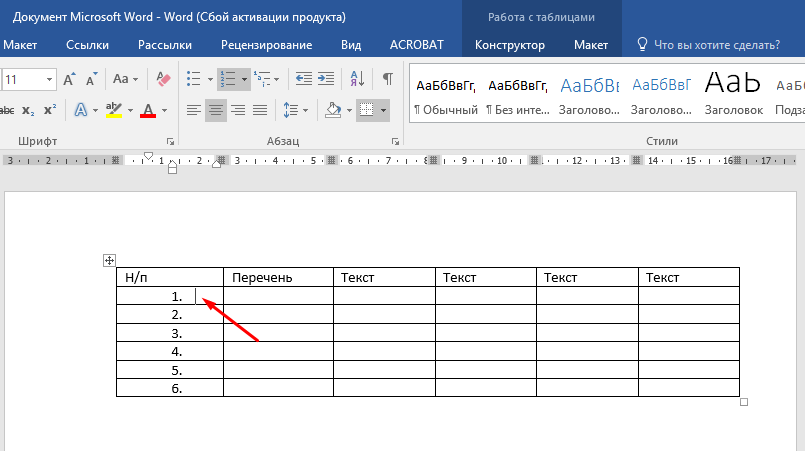Open the Font dialog launcher
805x451 pixels.
click(x=170, y=142)
